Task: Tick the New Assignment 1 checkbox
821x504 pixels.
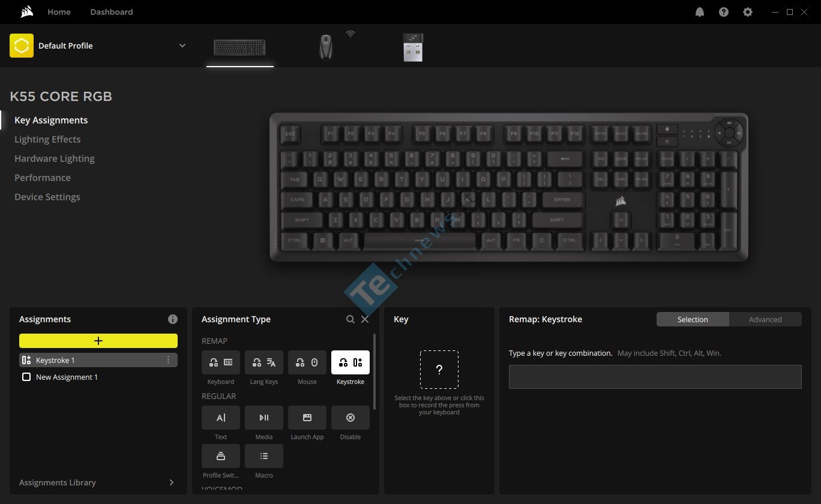Action: (x=26, y=377)
